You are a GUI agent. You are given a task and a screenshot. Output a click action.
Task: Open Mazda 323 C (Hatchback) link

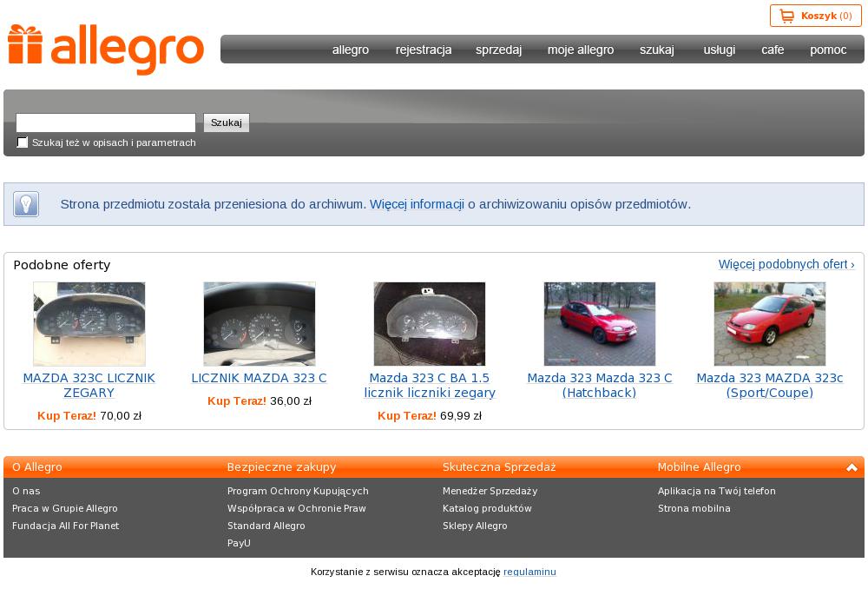pyautogui.click(x=600, y=385)
